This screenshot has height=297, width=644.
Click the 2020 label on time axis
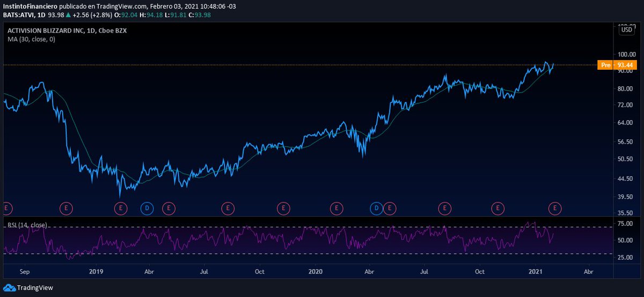pos(316,272)
